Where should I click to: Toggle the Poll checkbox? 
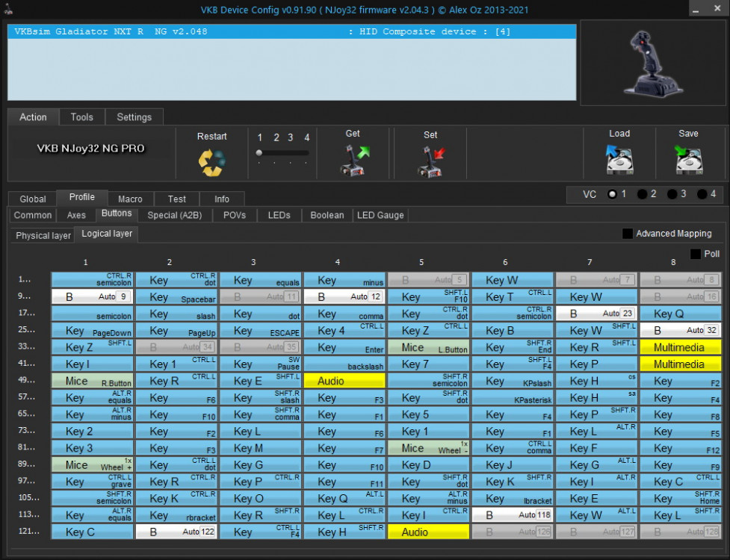point(696,254)
